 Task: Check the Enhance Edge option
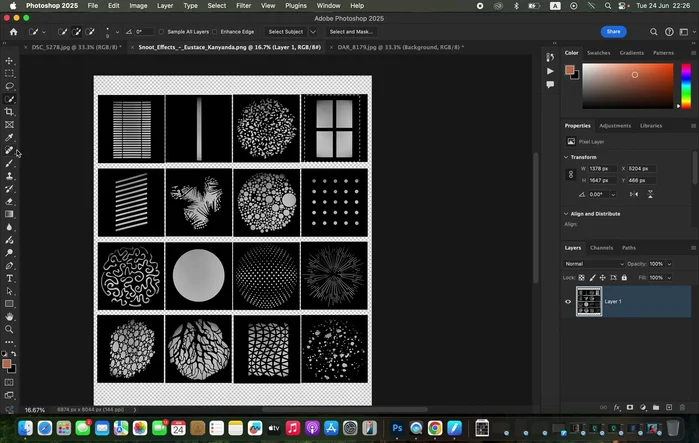[x=216, y=32]
